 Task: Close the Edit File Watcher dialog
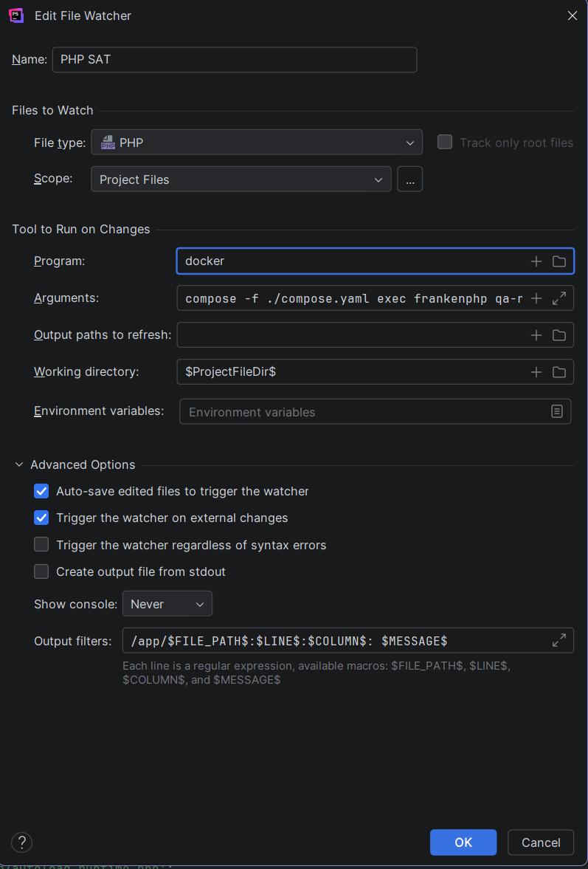[573, 16]
